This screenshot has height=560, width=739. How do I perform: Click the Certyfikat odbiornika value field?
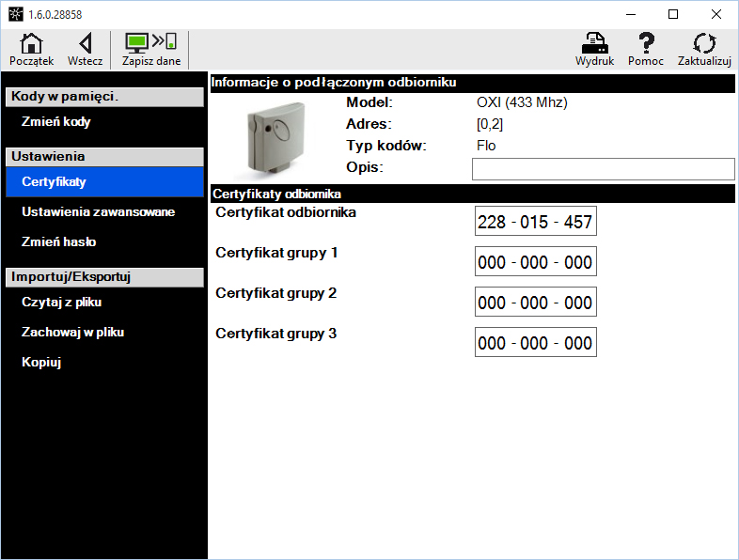[535, 222]
